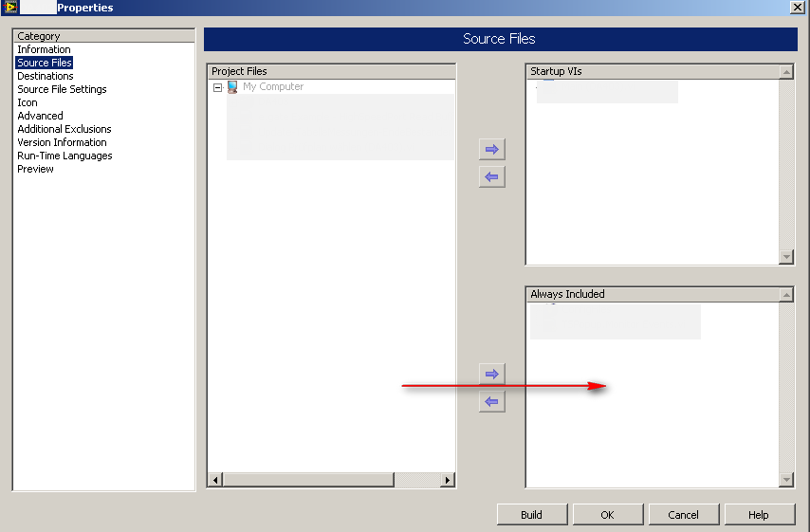The image size is (810, 532).
Task: Open the Destinations category
Action: (x=46, y=76)
